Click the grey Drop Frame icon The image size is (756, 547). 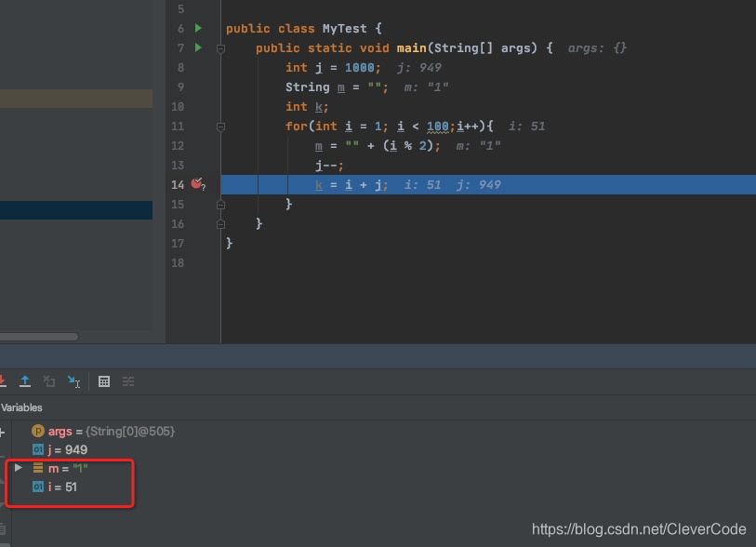coord(49,381)
